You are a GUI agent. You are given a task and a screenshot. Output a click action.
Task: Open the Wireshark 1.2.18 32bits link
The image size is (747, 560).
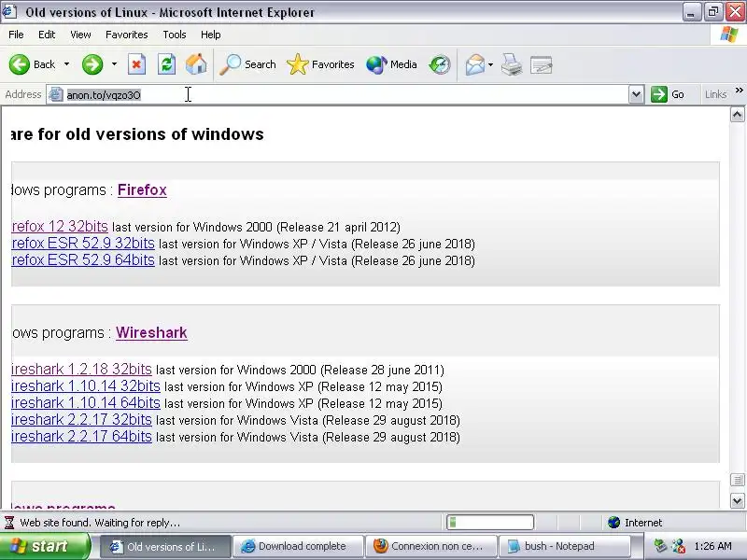pyautogui.click(x=81, y=369)
